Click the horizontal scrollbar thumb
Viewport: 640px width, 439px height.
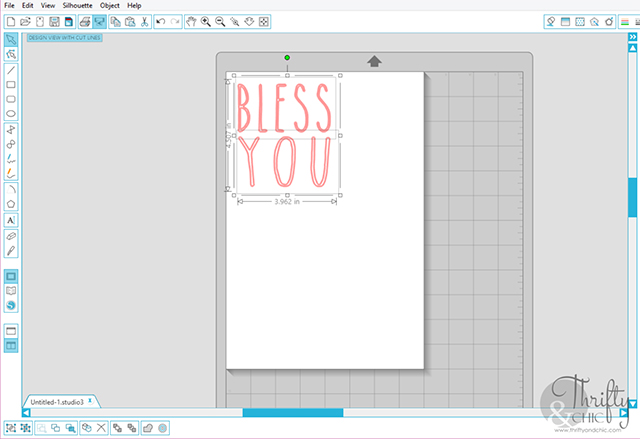293,413
